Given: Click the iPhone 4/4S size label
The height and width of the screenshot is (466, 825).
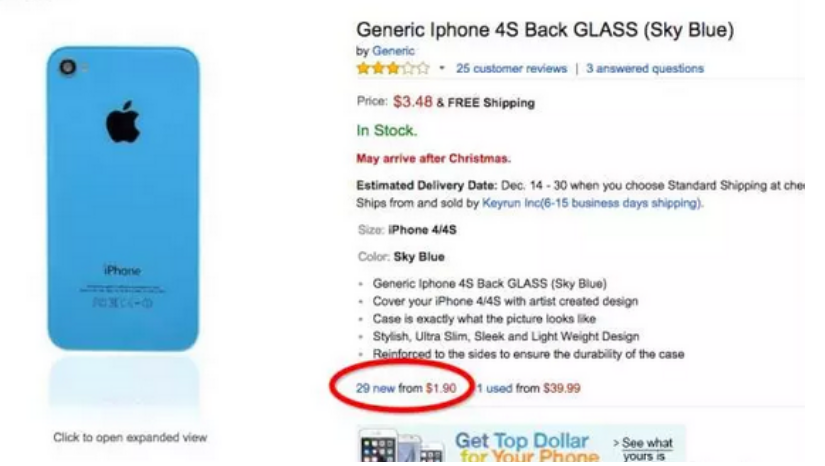Looking at the screenshot, I should (422, 230).
